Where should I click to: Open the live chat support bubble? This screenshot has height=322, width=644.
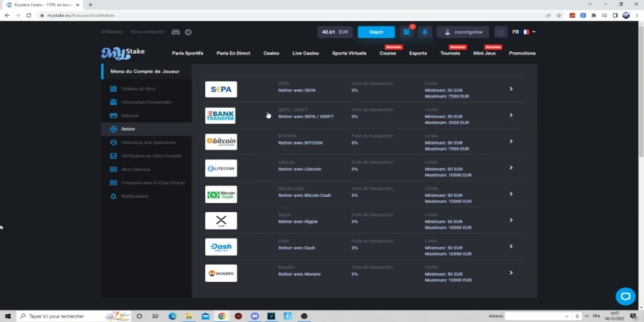tap(625, 296)
